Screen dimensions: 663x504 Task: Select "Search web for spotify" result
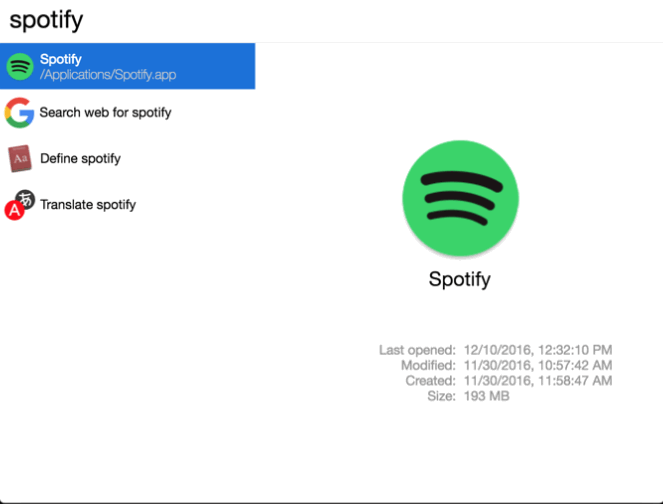[x=127, y=112]
